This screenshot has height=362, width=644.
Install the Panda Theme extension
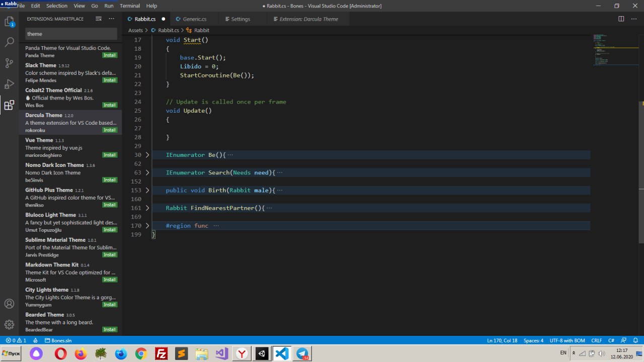click(110, 55)
